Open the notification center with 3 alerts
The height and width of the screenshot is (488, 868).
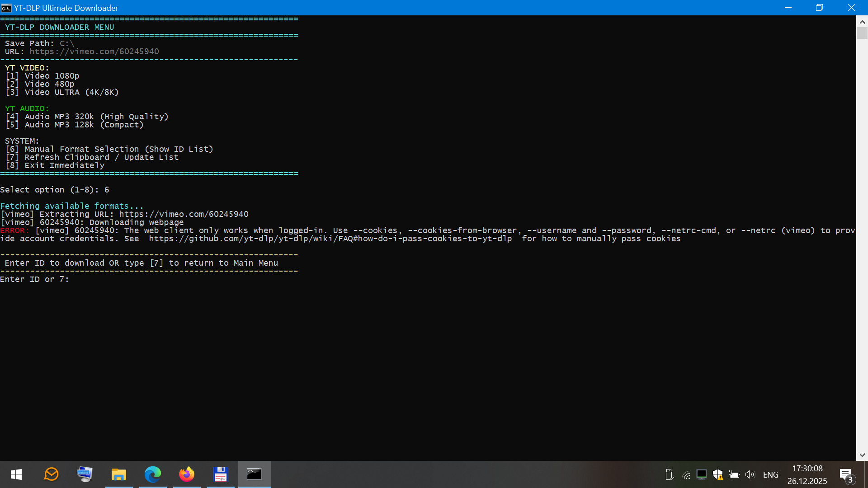click(846, 475)
